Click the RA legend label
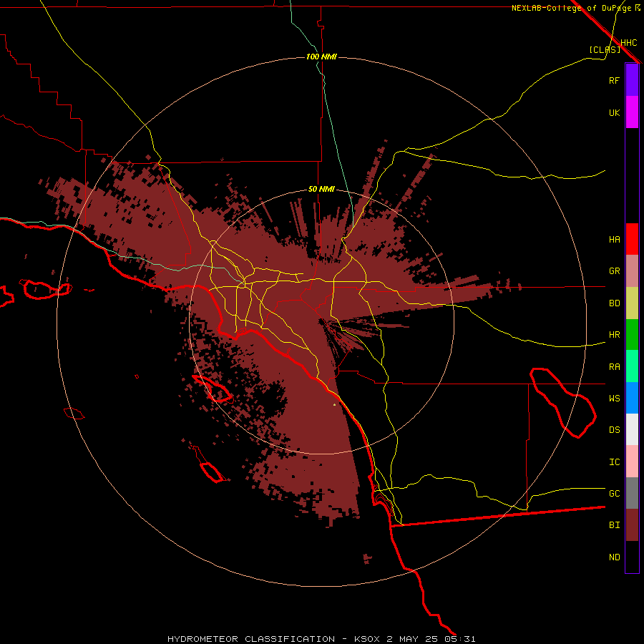 coord(614,366)
